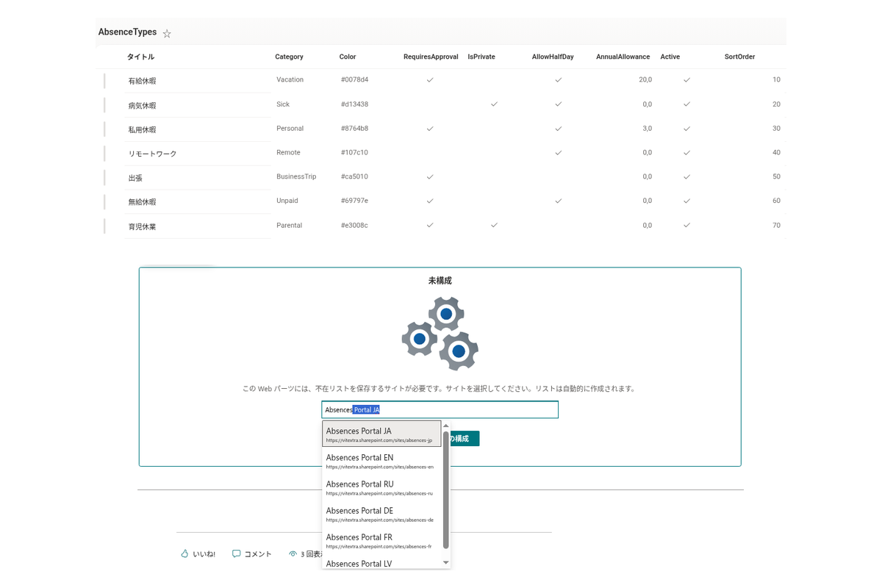This screenshot has height=588, width=882.
Task: Open the Category column header
Action: 289,57
